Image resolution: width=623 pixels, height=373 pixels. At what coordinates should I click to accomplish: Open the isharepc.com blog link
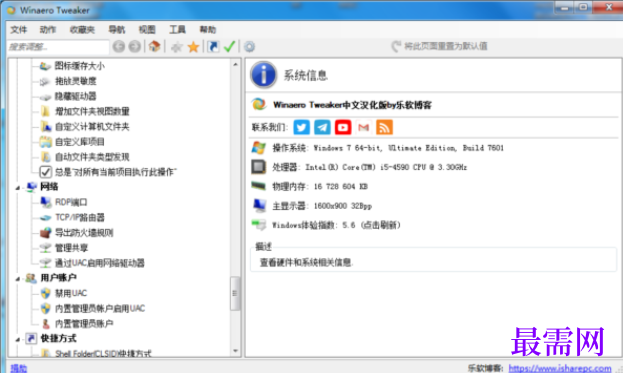click(560, 368)
